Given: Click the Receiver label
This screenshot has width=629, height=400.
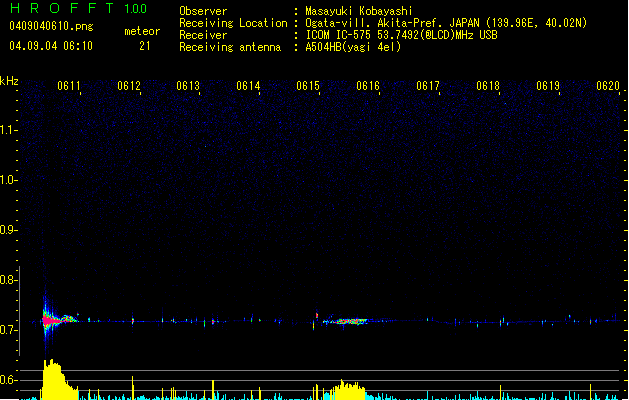Looking at the screenshot, I should 203,35.
